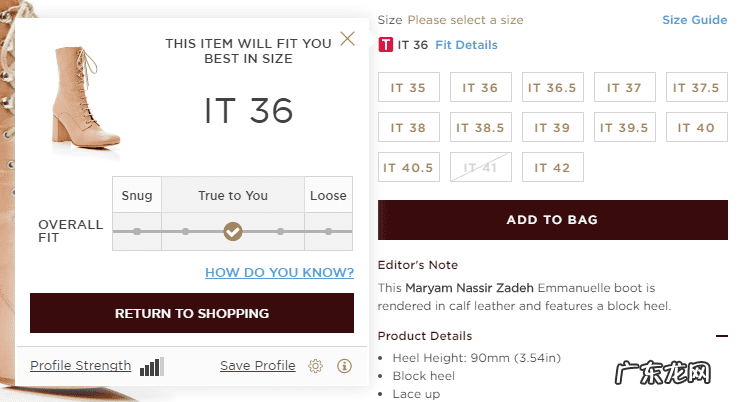749x402 pixels.
Task: Select size IT 42
Action: tap(552, 168)
